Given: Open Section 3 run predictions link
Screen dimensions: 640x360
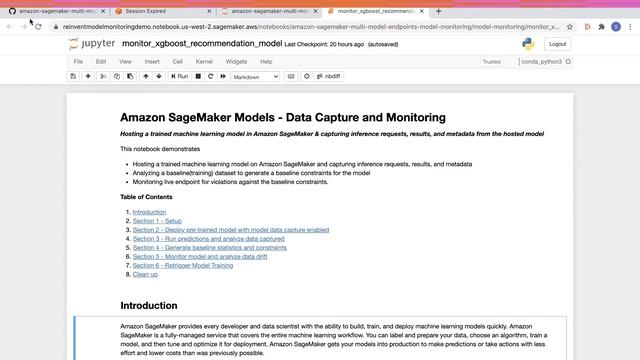Looking at the screenshot, I should coord(209,239).
